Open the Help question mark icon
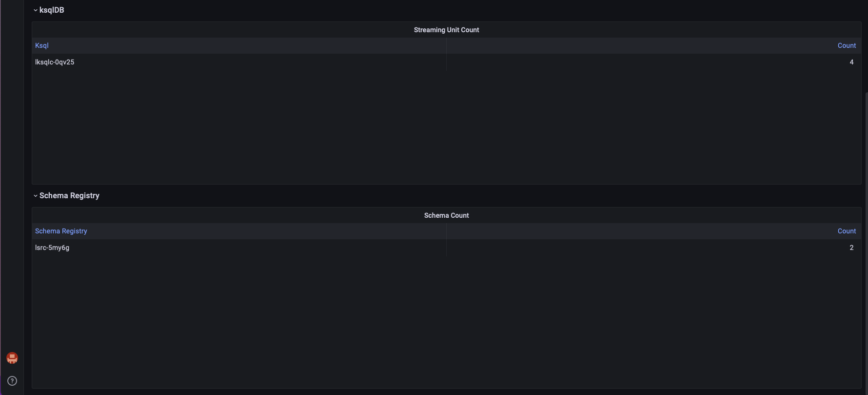The height and width of the screenshot is (395, 868). point(12,380)
